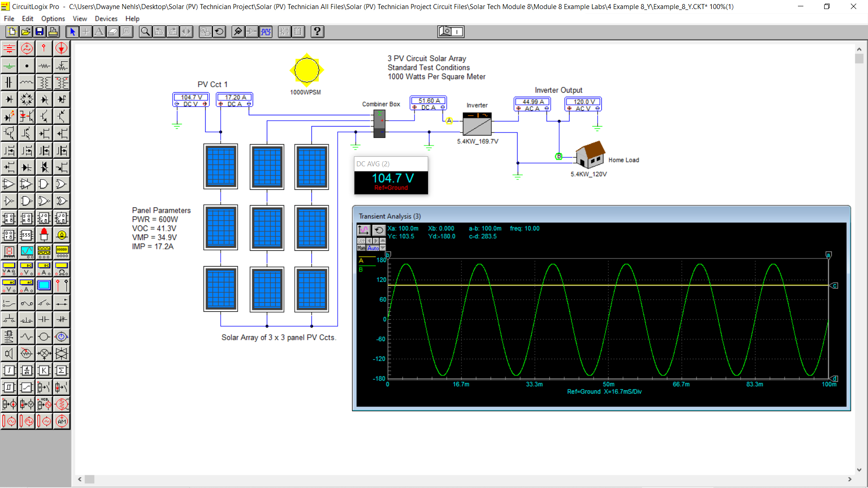Pick the AM signal source component

pos(61,421)
